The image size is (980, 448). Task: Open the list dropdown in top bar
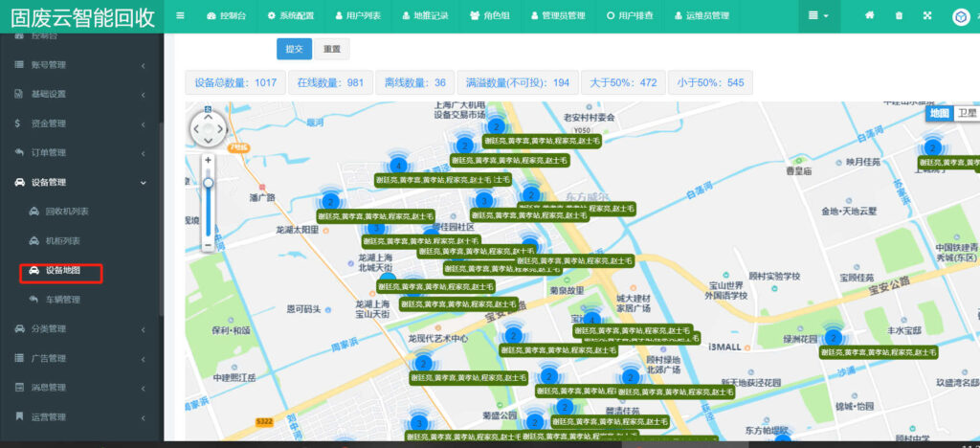[x=818, y=15]
